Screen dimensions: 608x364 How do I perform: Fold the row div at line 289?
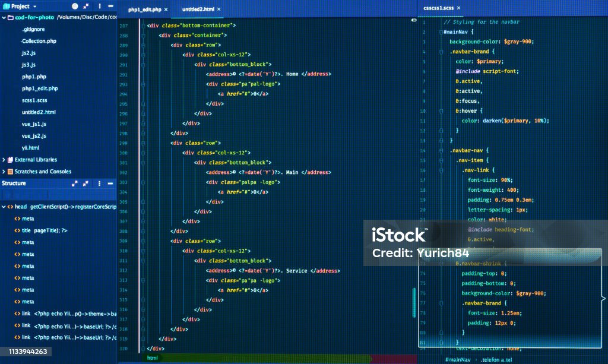pyautogui.click(x=143, y=45)
